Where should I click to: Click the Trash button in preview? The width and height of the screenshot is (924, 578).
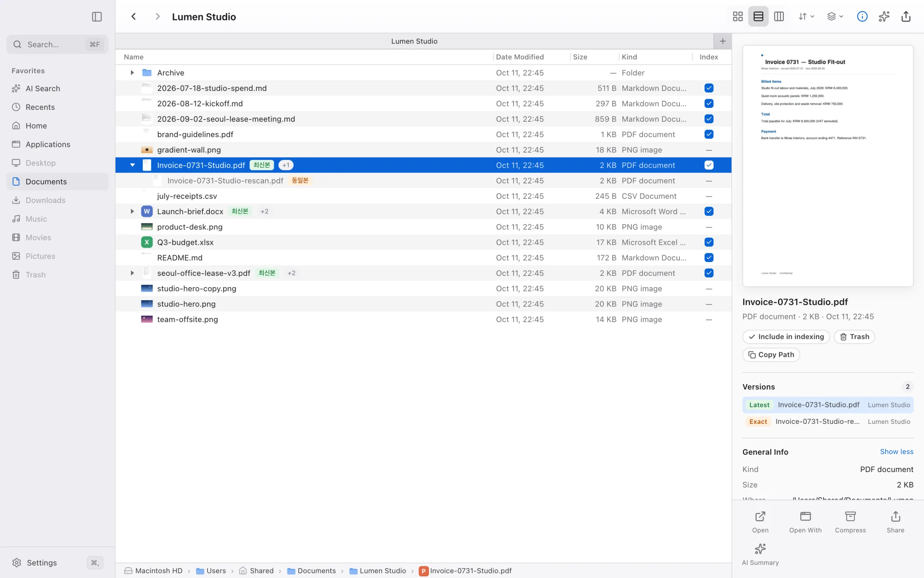(854, 337)
